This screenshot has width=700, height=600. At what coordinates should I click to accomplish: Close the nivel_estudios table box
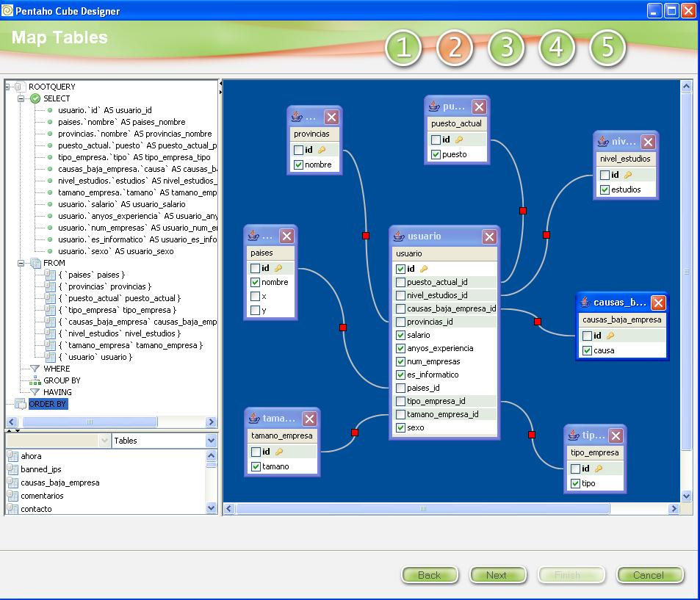[x=648, y=142]
